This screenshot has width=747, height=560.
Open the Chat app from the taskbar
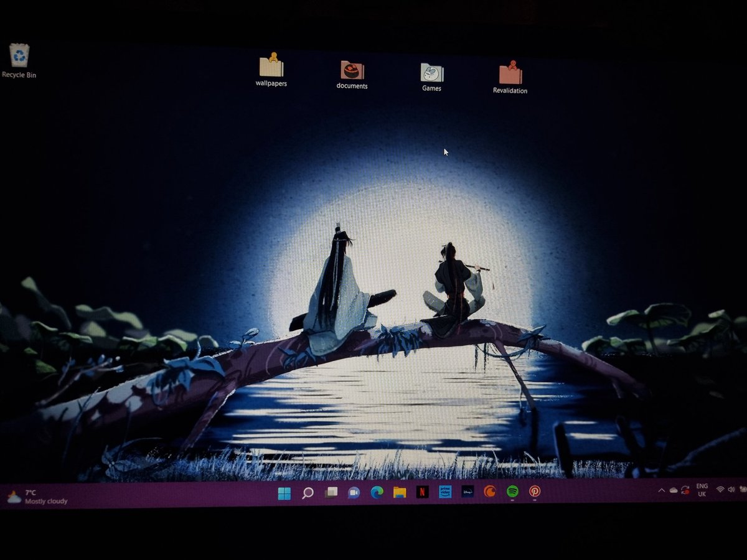pos(354,493)
